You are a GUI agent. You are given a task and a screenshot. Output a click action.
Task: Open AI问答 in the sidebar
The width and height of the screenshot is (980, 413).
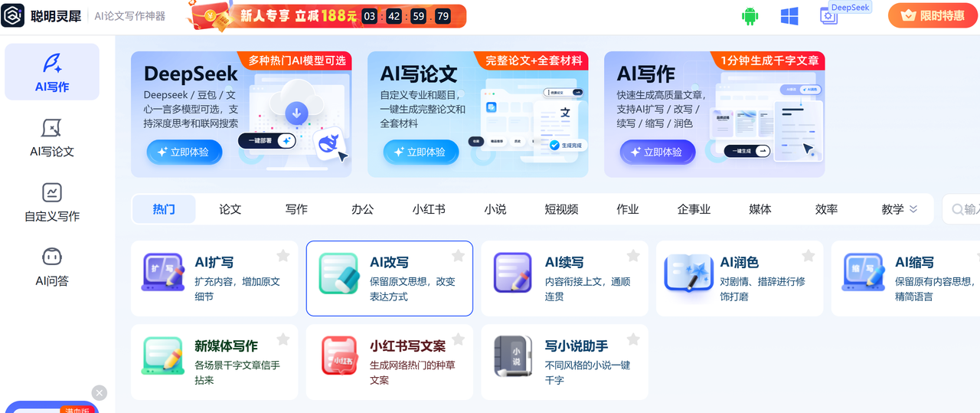click(x=52, y=267)
